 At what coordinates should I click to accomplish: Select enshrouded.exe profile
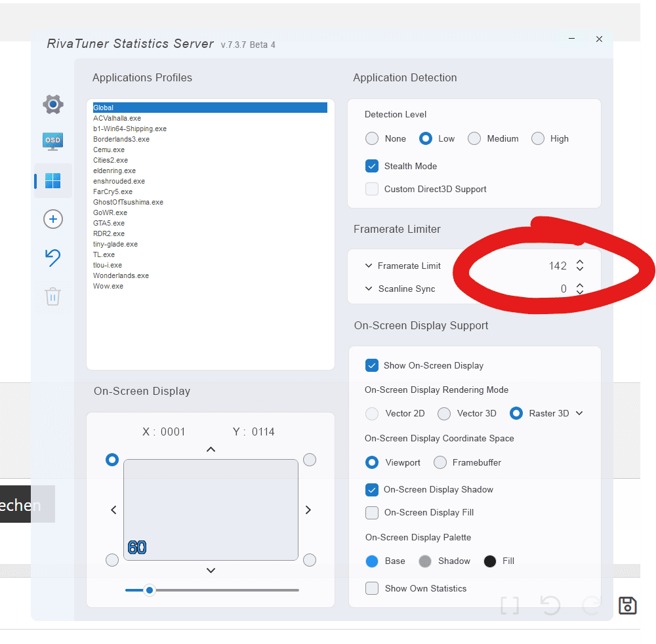pyautogui.click(x=119, y=181)
